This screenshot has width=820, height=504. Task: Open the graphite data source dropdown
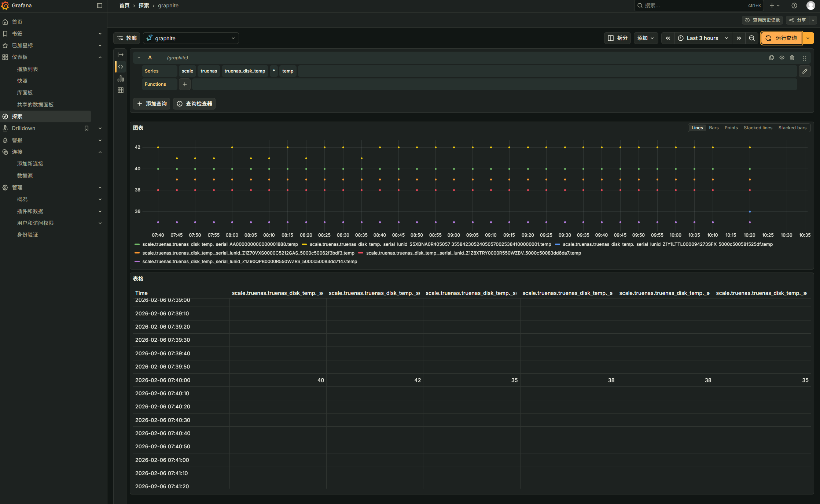[191, 38]
